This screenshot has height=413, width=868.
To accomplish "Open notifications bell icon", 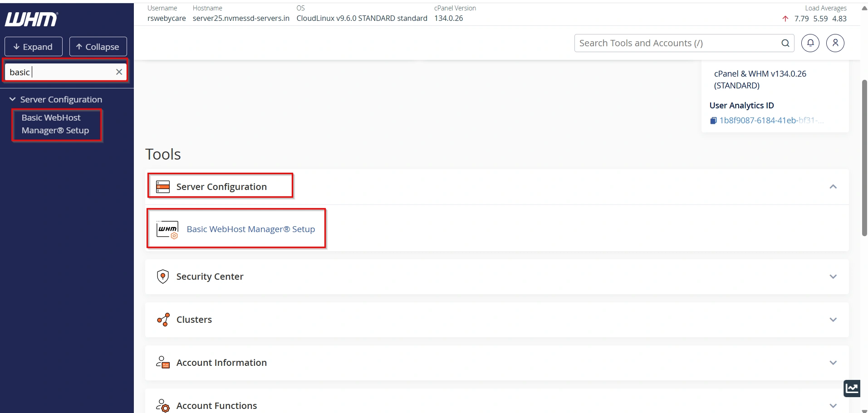I will coord(810,43).
